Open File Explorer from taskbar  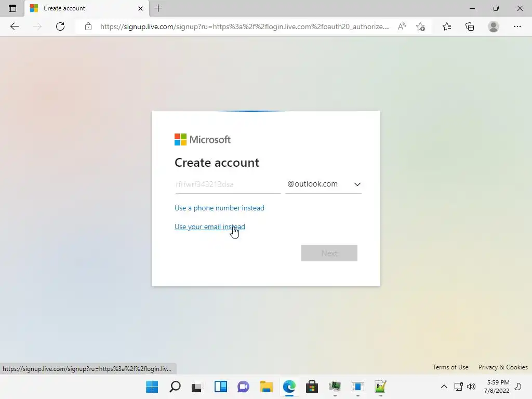(x=267, y=387)
